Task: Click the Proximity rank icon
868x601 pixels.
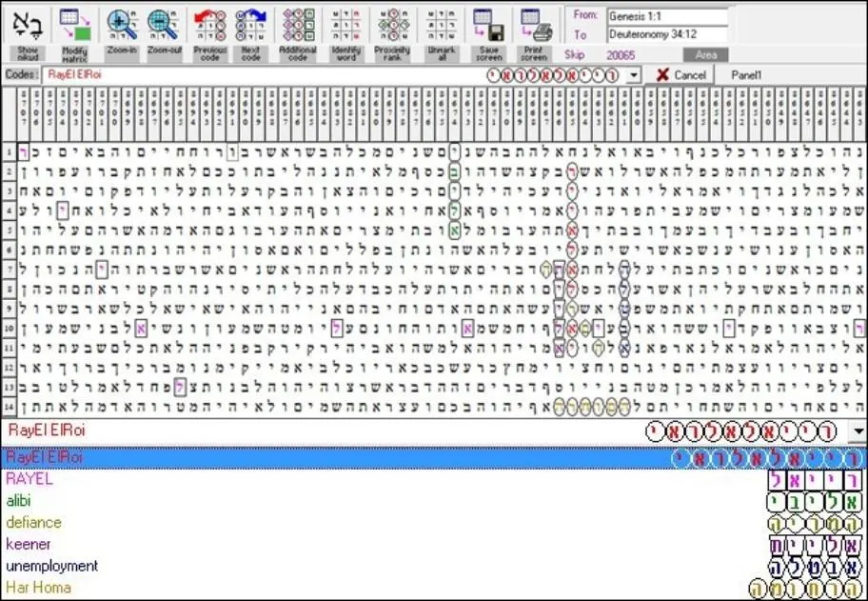Action: tap(393, 25)
